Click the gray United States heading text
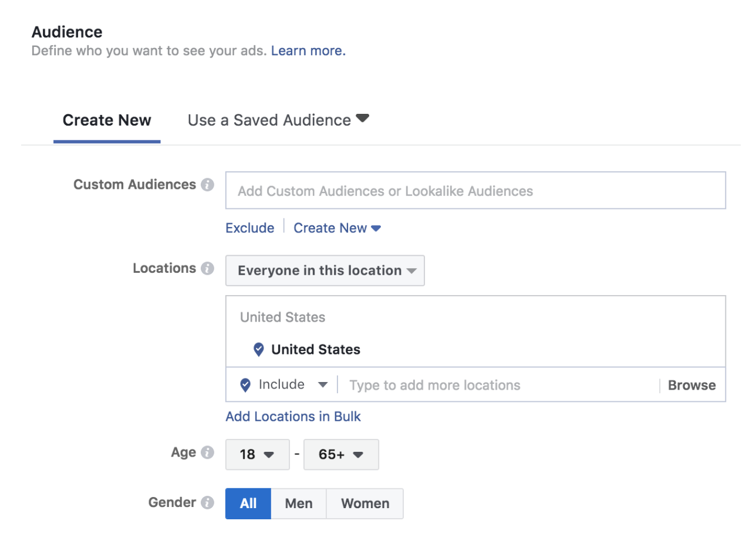The height and width of the screenshot is (541, 756). click(x=283, y=317)
